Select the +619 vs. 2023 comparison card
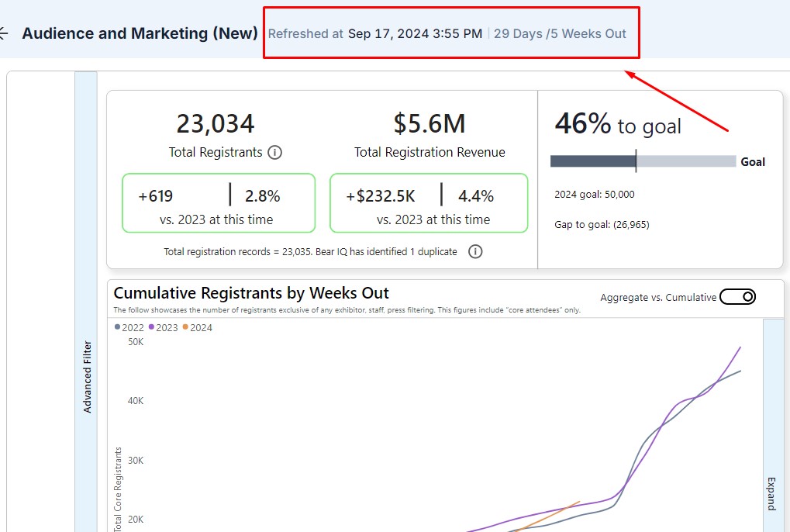 [x=219, y=203]
